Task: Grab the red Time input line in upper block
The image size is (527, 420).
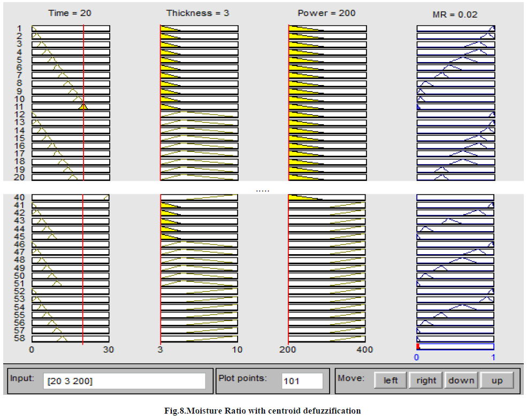Action: pos(83,102)
